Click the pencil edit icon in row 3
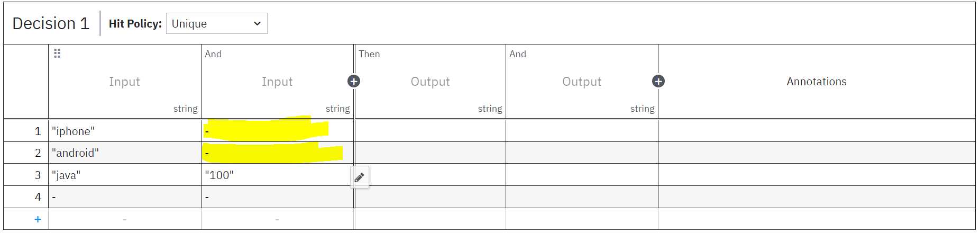 360,177
